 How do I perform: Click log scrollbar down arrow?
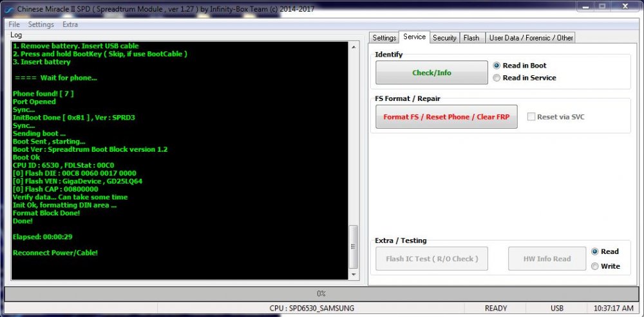(x=354, y=275)
